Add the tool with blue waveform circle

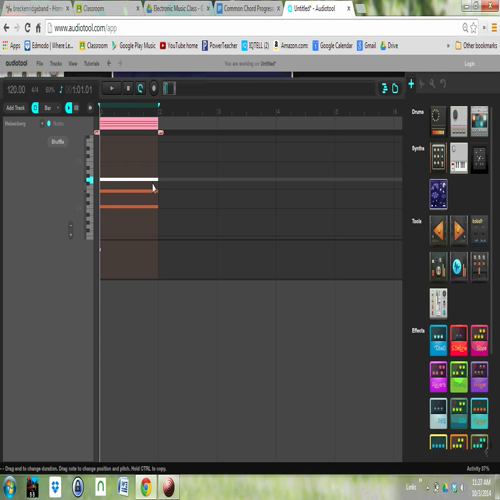(x=459, y=267)
